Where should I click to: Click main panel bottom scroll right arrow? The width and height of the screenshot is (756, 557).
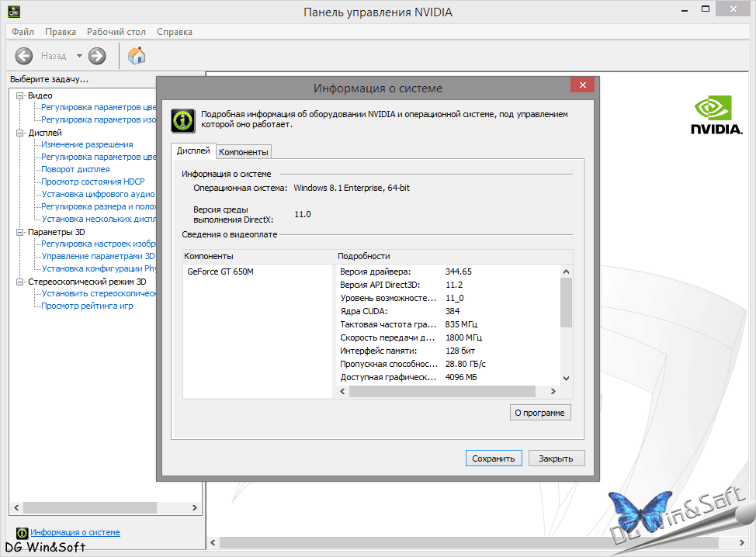(742, 542)
